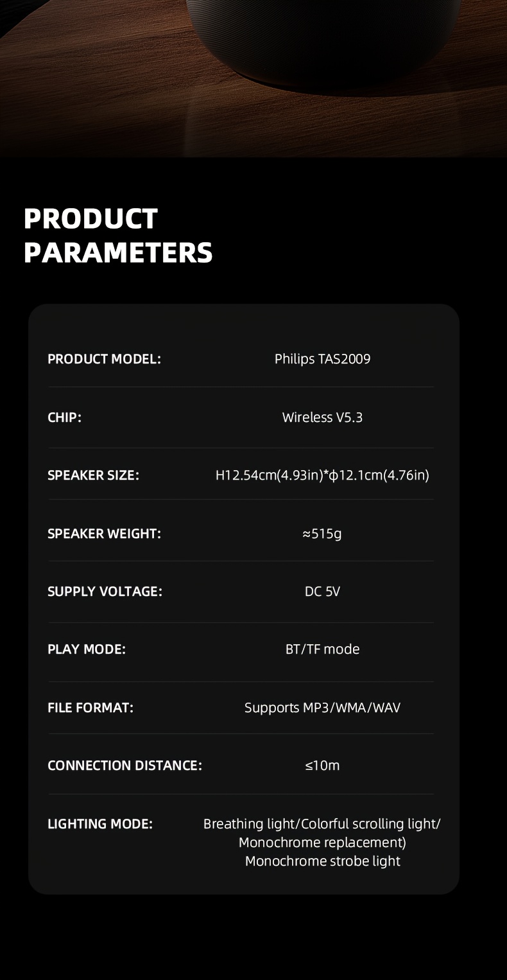The height and width of the screenshot is (980, 507).
Task: Select the FILE FORMAT label
Action: 90,708
